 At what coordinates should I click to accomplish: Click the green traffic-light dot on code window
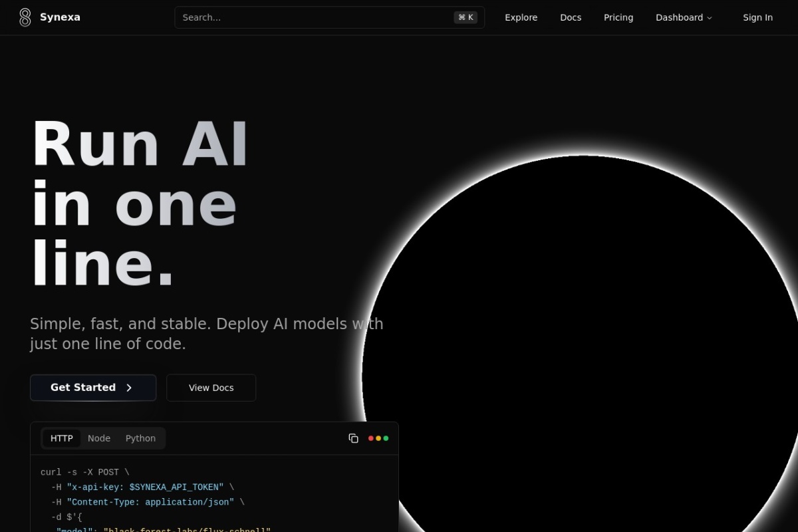[385, 438]
